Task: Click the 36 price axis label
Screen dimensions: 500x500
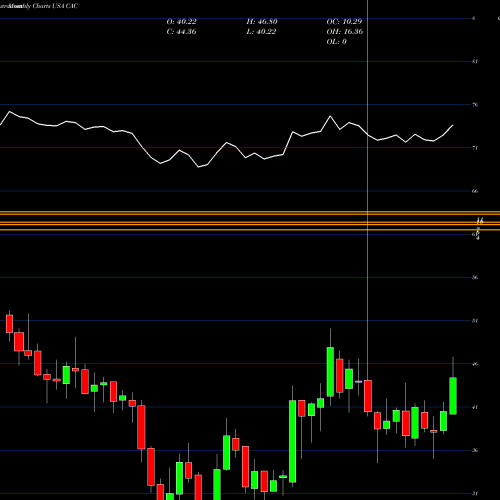Action: coord(475,450)
